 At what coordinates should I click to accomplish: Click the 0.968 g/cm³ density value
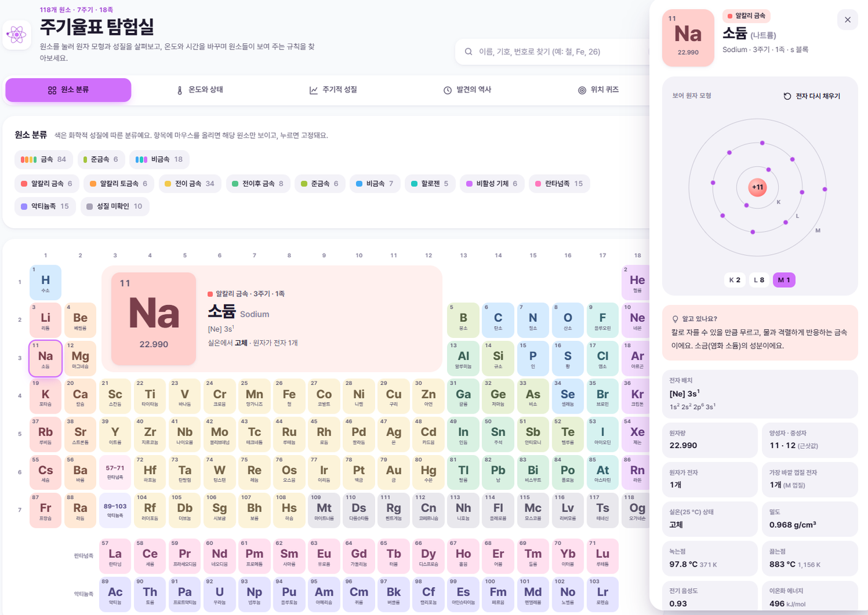[792, 525]
